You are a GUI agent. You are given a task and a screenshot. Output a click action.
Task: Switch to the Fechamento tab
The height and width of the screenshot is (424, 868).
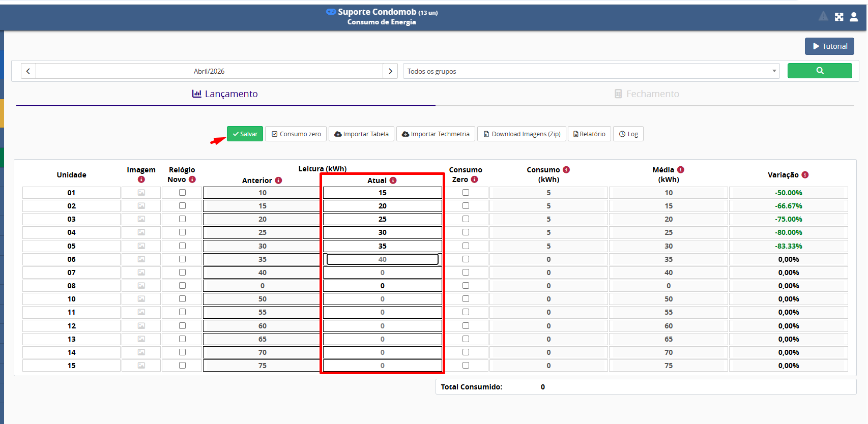pyautogui.click(x=647, y=94)
